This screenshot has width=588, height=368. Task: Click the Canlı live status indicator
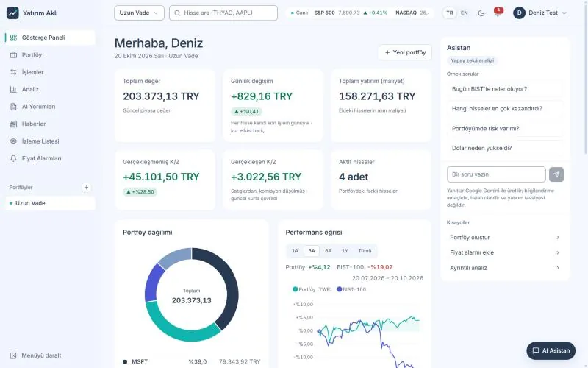point(299,13)
